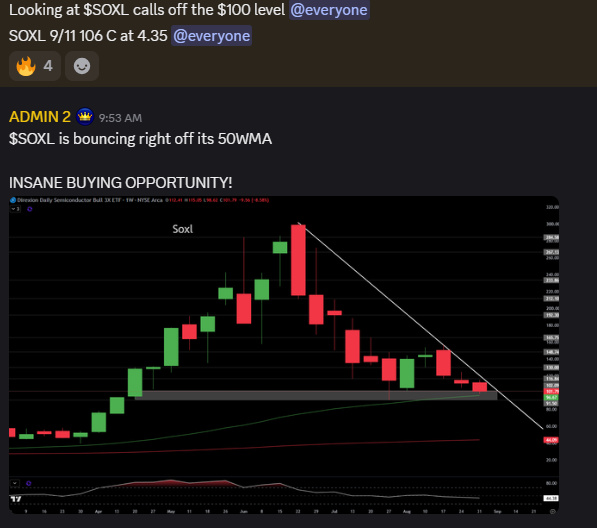This screenshot has width=597, height=528.
Task: Click the green 96.67 moving average label
Action: [551, 397]
